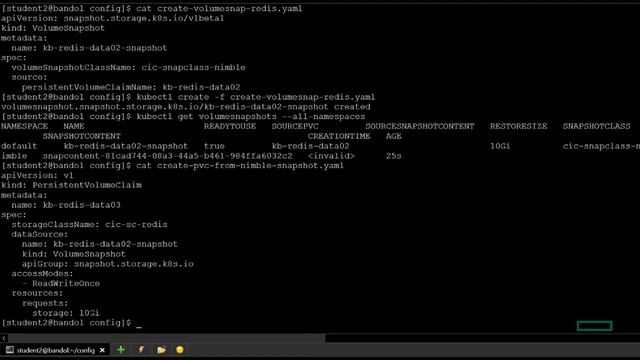Click 'volumesnapshot...kb-redis-data02-snapshot created' output line
Image resolution: width=640 pixels, height=360 pixels.
186,107
